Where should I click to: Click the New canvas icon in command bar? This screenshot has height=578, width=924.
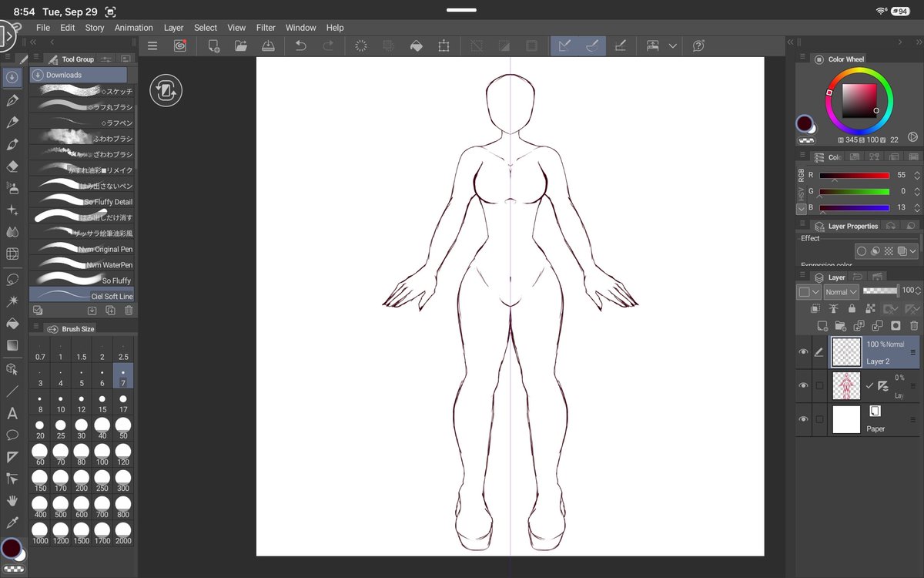click(x=213, y=46)
